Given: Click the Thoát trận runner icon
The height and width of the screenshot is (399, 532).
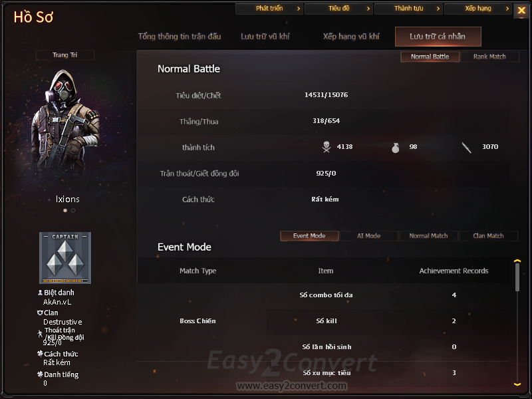Looking at the screenshot, I should click(x=40, y=334).
